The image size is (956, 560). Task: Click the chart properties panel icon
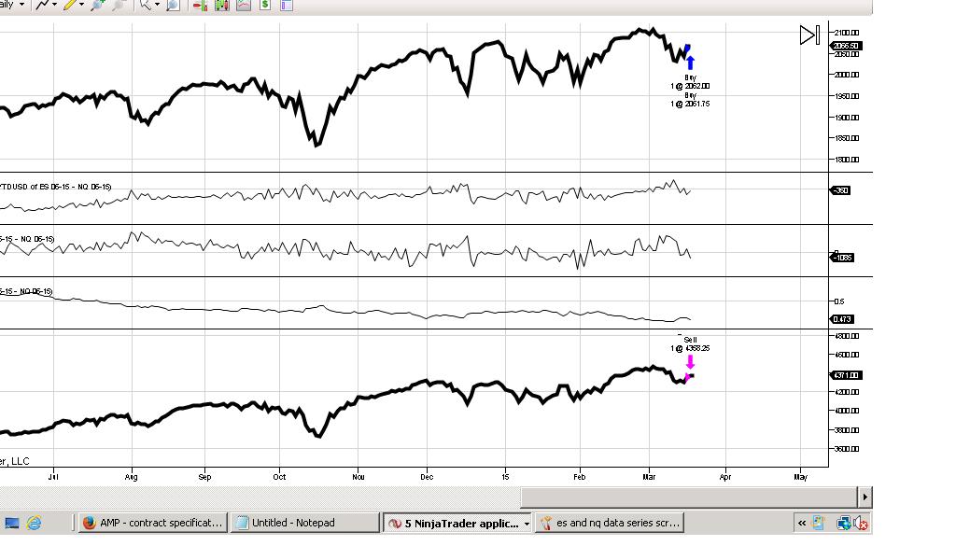tap(287, 6)
